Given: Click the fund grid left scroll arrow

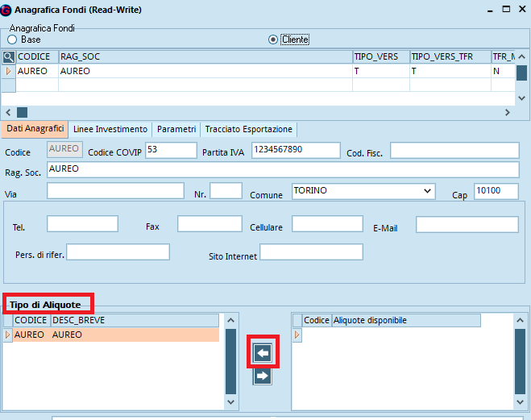Looking at the screenshot, I should click(x=9, y=112).
